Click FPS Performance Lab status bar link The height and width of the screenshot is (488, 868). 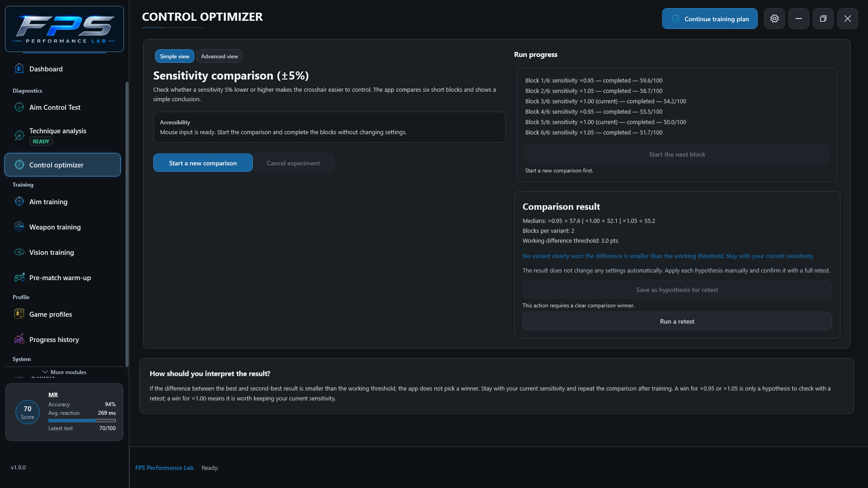pos(164,468)
